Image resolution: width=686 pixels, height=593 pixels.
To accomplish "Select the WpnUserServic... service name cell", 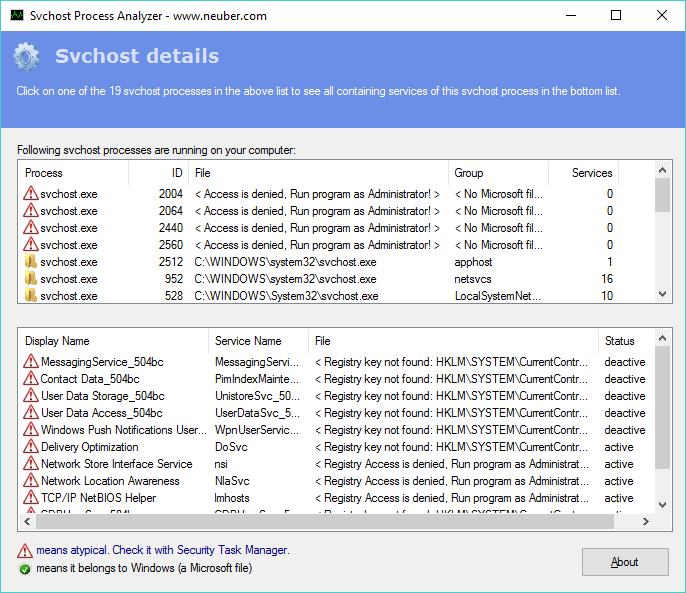I will [257, 430].
